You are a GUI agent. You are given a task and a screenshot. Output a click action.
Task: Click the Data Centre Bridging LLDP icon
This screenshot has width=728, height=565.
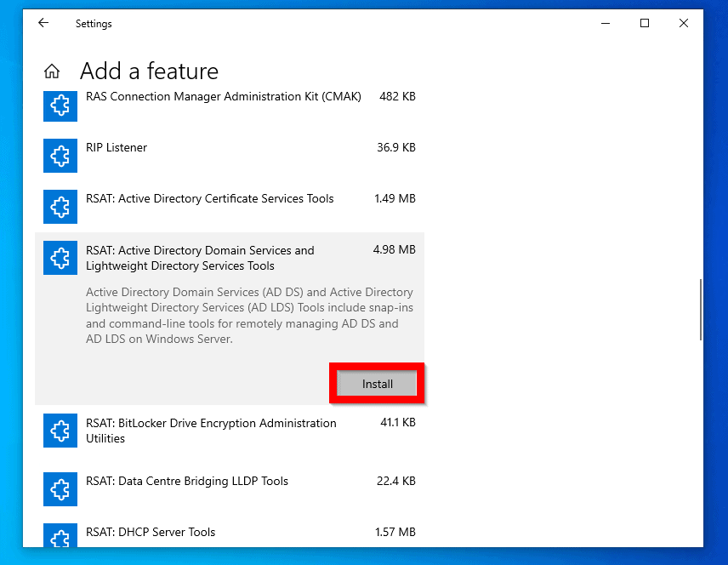(x=60, y=489)
